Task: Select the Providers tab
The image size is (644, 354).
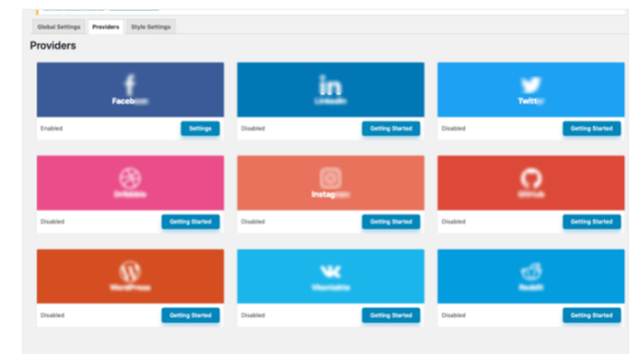Action: 106,26
